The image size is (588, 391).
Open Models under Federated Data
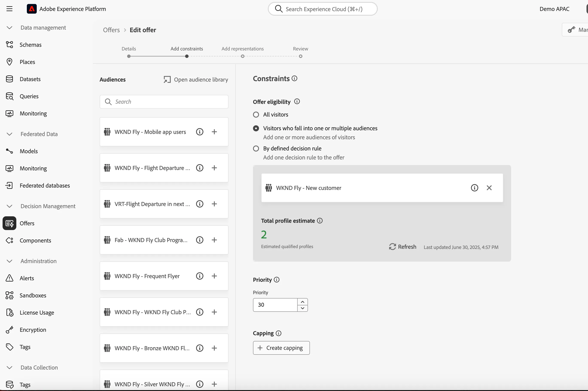29,151
